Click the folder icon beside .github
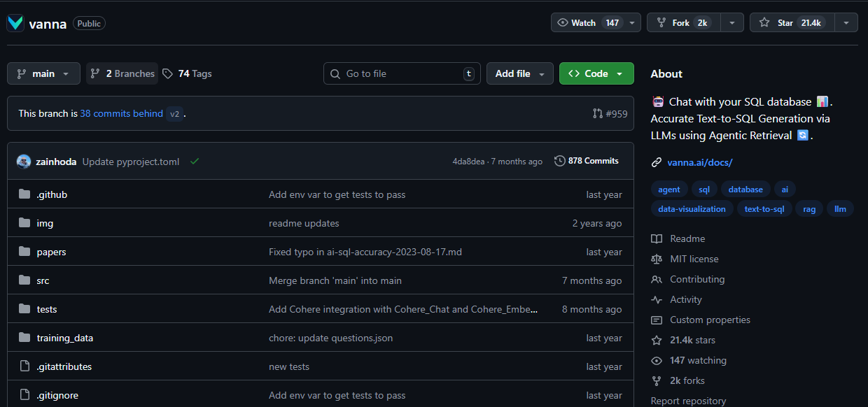The height and width of the screenshot is (407, 868). [24, 194]
